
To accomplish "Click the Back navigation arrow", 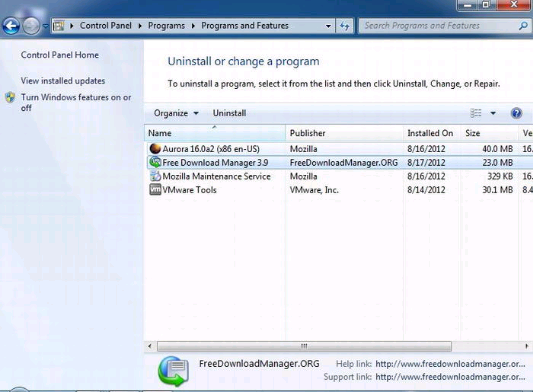I will click(x=11, y=26).
